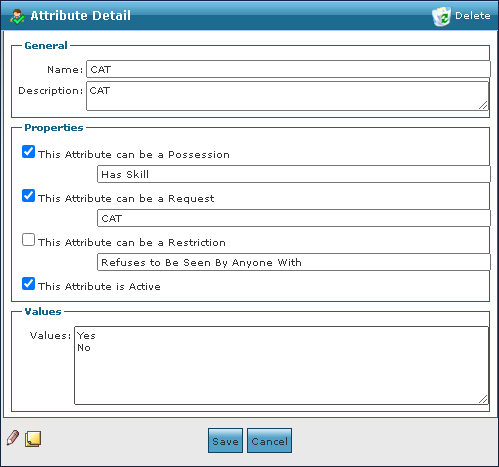Click the Description box resize handle
The image size is (499, 467).
(x=483, y=105)
